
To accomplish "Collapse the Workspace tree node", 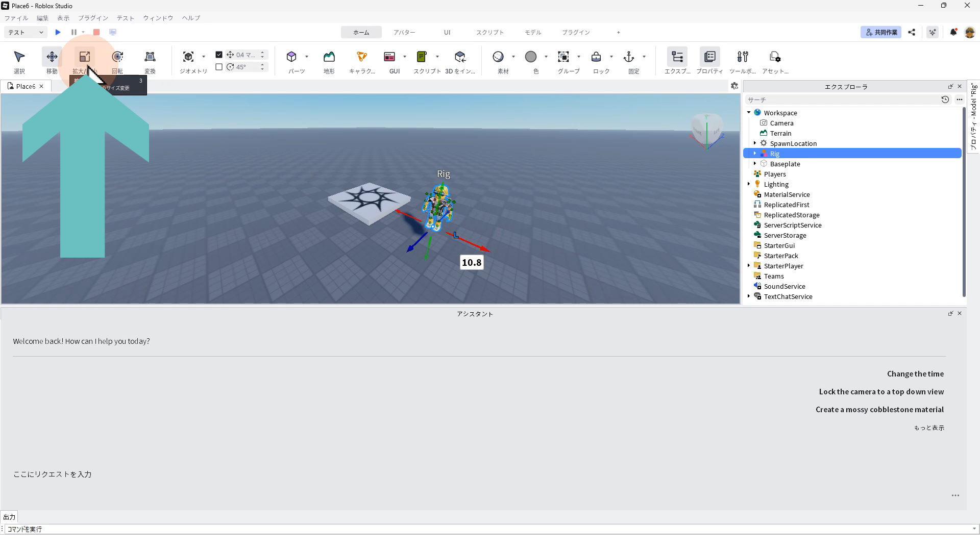I will click(x=749, y=113).
